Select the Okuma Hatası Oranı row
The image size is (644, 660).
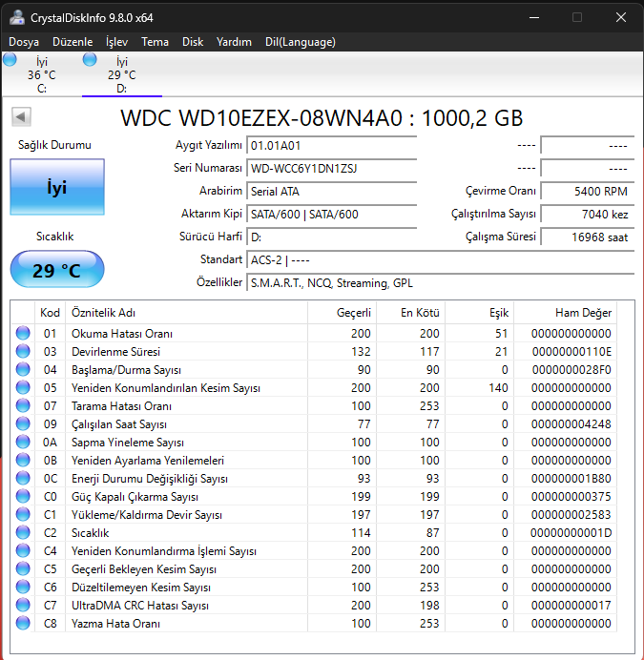[x=314, y=334]
